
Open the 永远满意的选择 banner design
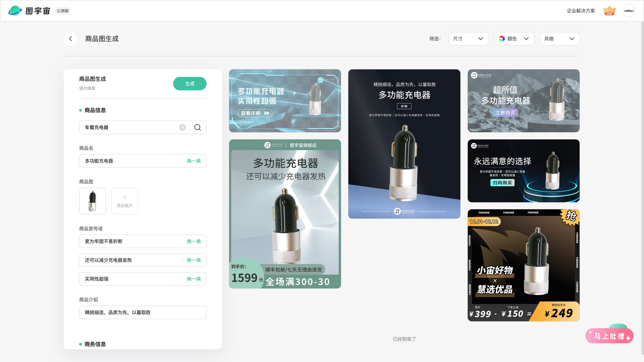523,171
